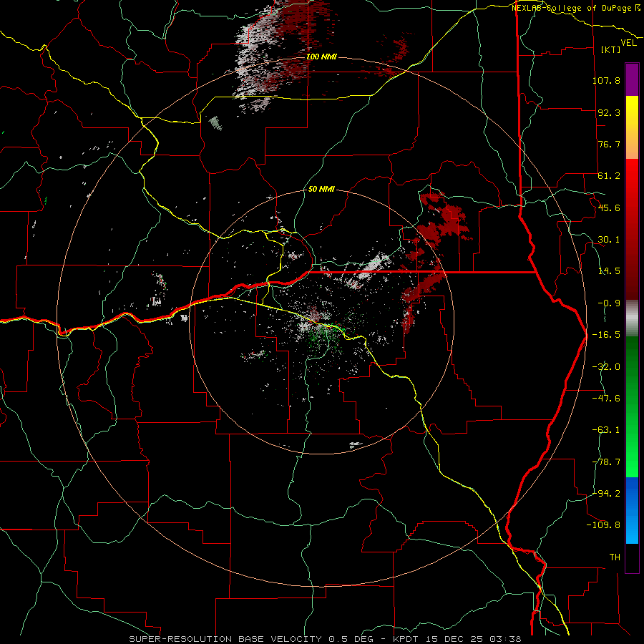Pick the light blue segment near -109.8

(x=632, y=528)
